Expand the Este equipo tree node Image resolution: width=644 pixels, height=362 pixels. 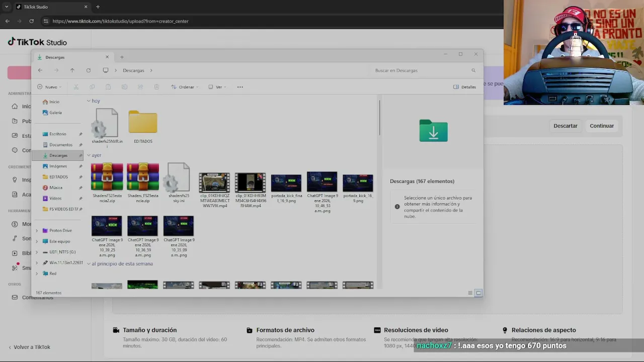(x=37, y=241)
